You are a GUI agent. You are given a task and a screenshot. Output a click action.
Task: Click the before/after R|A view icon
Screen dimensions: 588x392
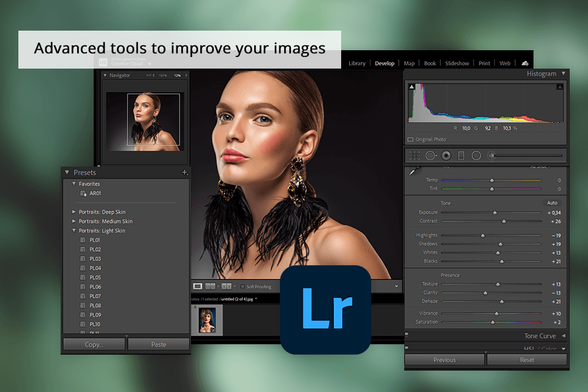coord(210,286)
